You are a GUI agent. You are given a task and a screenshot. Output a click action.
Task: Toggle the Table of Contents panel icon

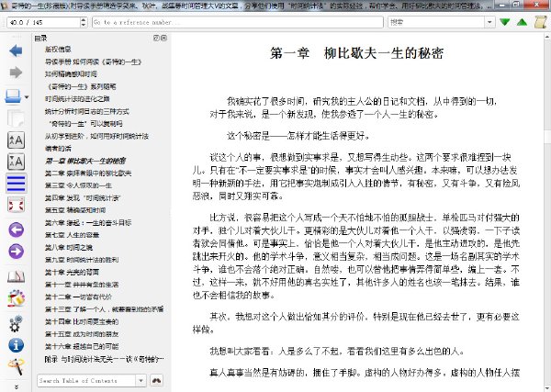pyautogui.click(x=16, y=184)
